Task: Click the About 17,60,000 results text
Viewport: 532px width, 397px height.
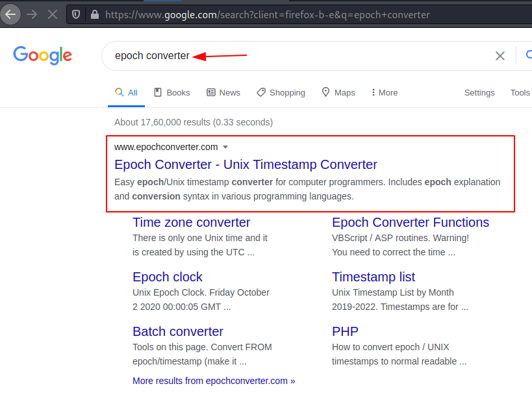Action: tap(194, 122)
